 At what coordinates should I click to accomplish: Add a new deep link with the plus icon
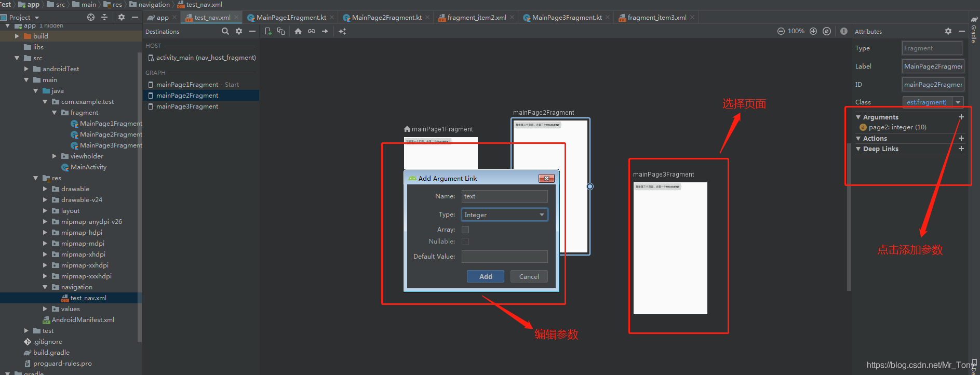(961, 149)
